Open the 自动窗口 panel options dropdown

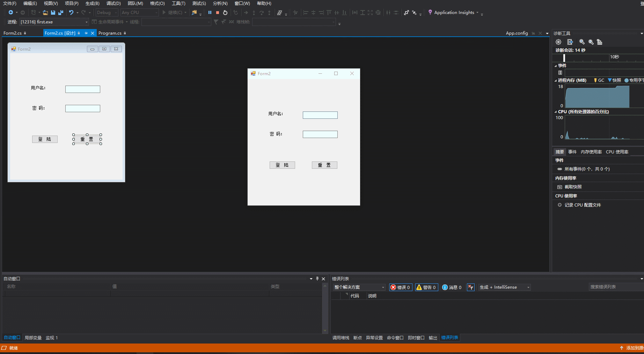point(311,279)
